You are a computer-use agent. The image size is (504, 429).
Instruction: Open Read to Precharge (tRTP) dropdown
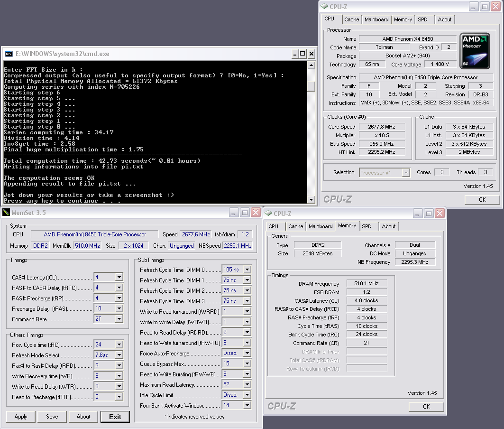point(119,397)
